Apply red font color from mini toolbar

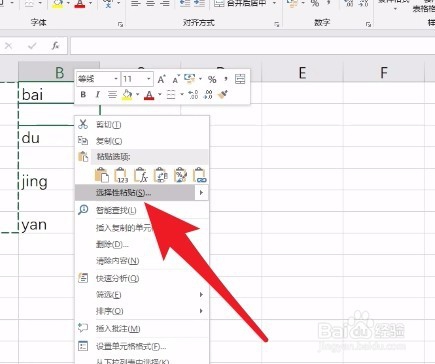(x=149, y=95)
